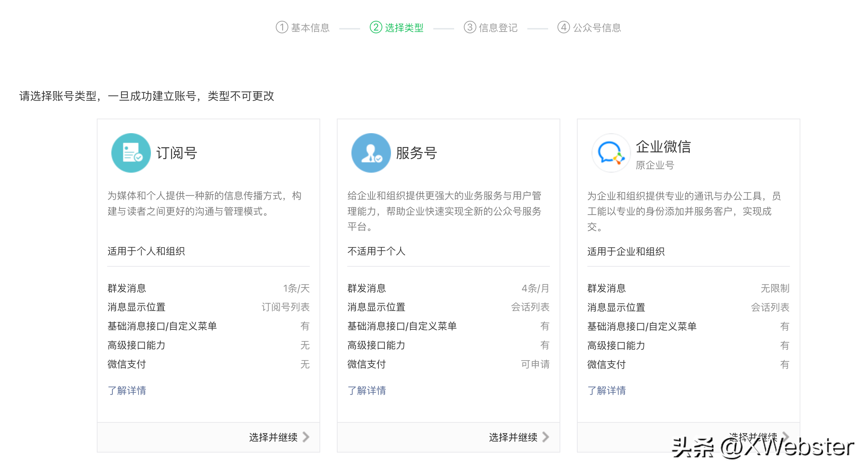868x473 pixels.
Task: Open 了解详情 link under 企业微信
Action: coord(607,390)
